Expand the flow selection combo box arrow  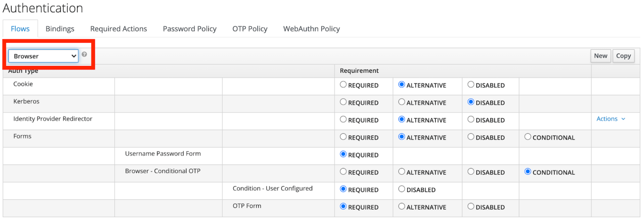(x=73, y=56)
